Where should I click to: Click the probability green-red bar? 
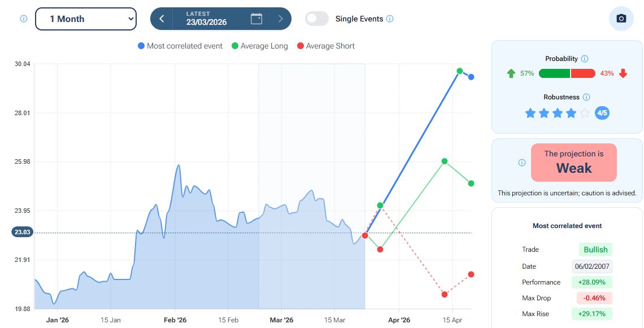coord(567,73)
